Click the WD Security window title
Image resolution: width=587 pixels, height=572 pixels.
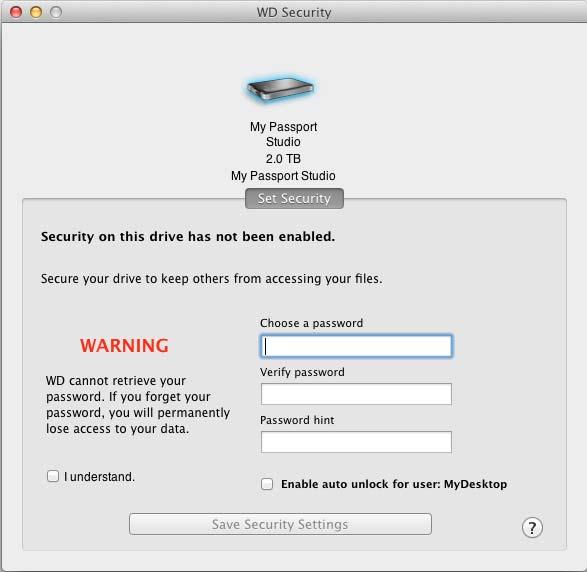click(x=294, y=12)
